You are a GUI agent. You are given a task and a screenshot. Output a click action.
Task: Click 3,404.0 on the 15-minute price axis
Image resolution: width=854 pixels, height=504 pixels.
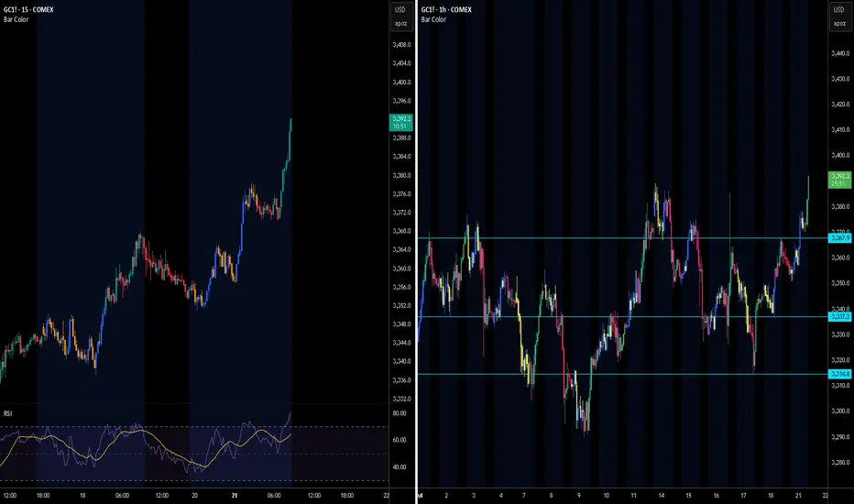[x=402, y=63]
